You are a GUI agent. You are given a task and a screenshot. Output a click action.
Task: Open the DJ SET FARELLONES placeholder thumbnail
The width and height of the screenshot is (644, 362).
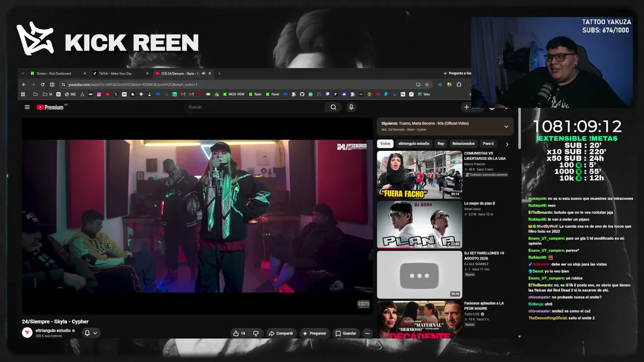pos(420,275)
